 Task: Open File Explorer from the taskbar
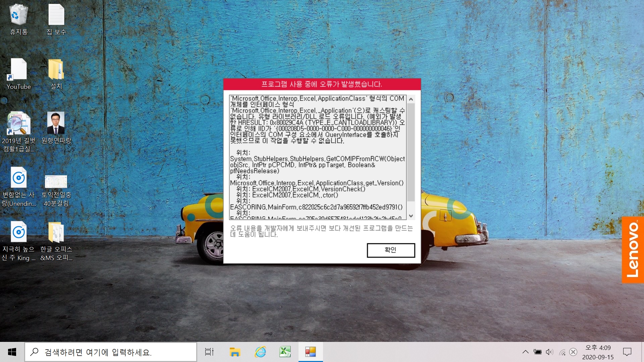click(235, 352)
